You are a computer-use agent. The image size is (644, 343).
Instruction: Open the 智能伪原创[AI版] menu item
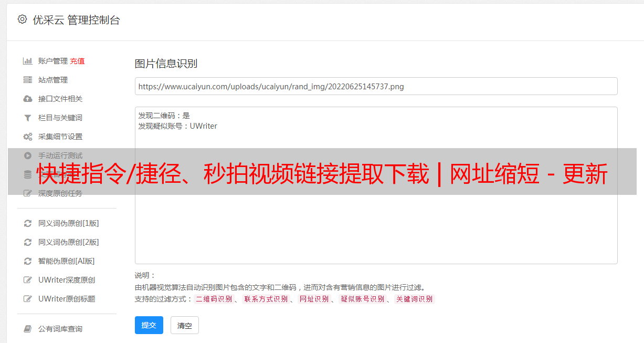(x=66, y=261)
